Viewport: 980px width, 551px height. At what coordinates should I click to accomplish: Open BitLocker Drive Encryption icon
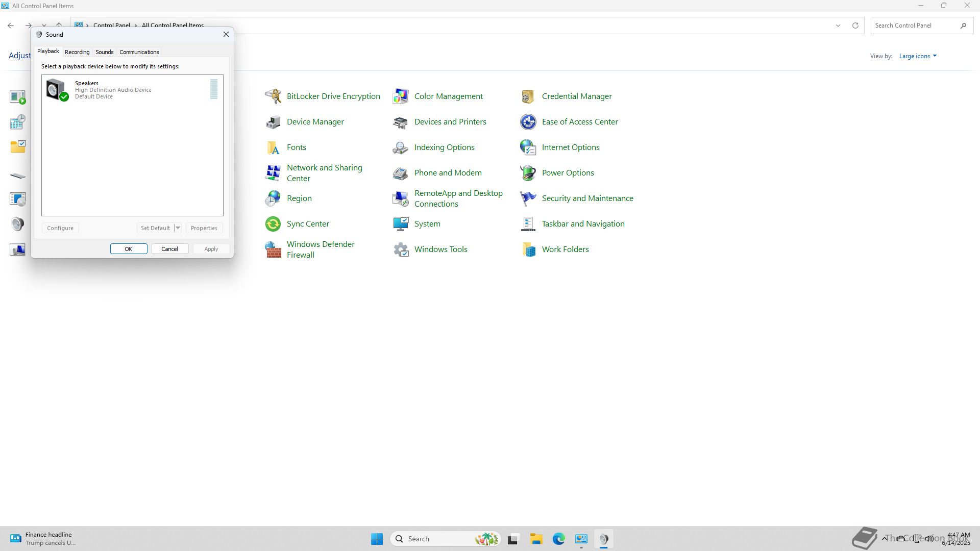[x=273, y=96]
